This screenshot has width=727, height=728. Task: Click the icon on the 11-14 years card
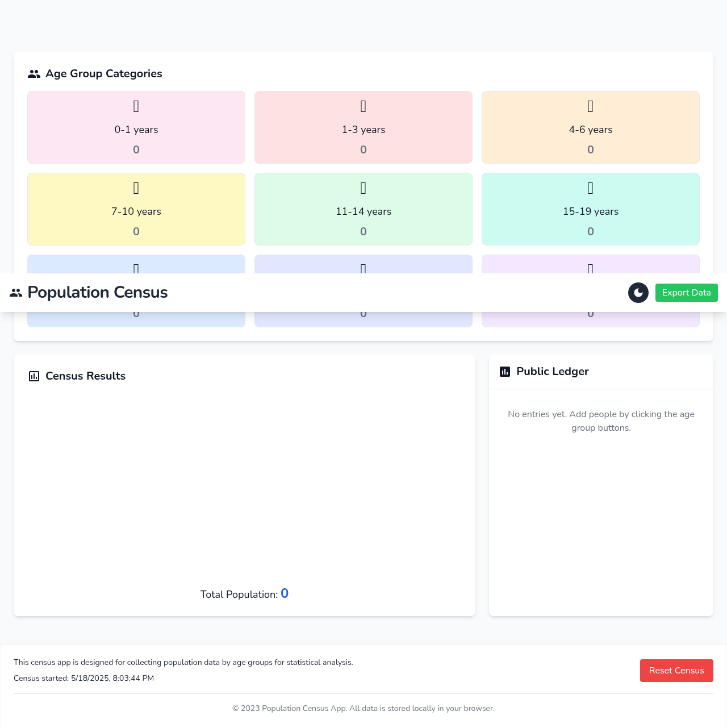tap(363, 188)
